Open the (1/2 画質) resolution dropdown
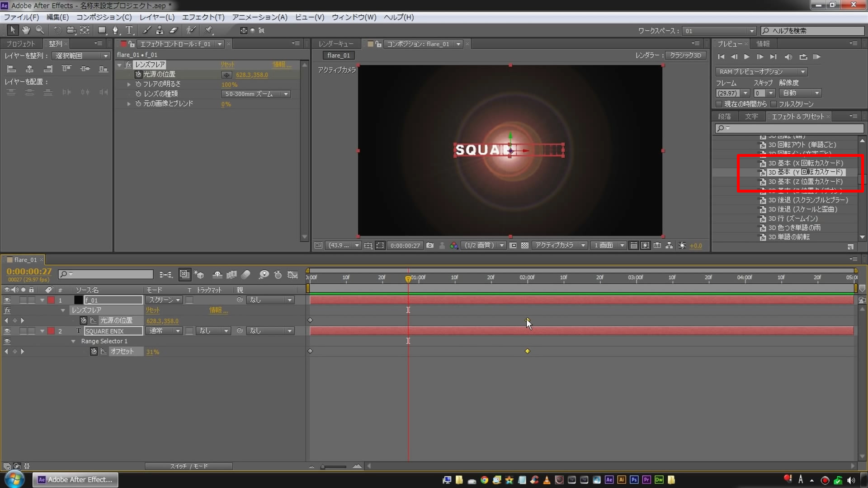The width and height of the screenshot is (868, 488). pos(483,245)
